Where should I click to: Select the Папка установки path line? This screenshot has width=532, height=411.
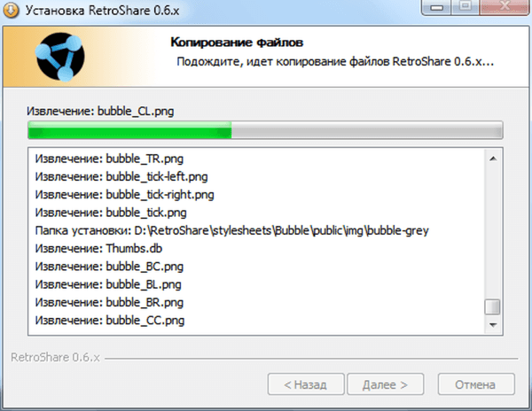tap(232, 230)
